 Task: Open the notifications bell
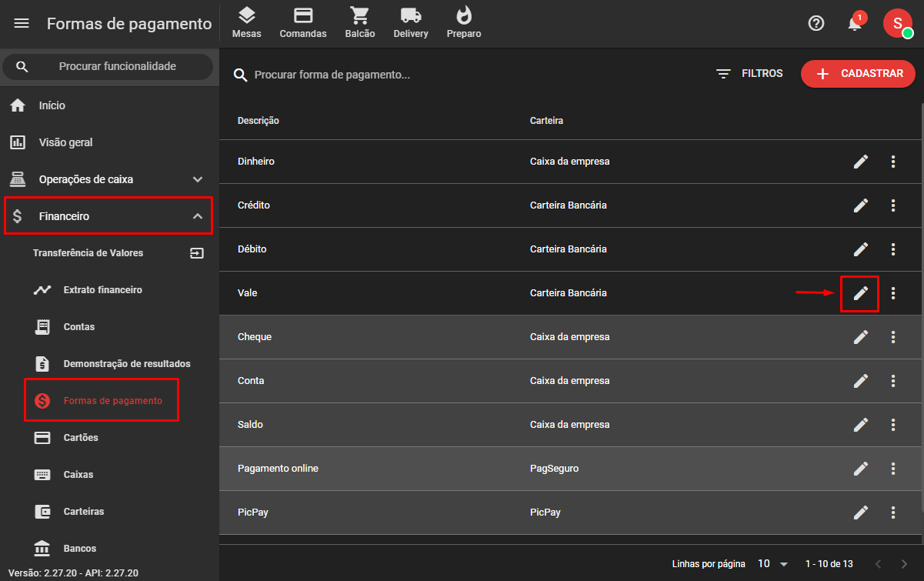click(x=854, y=24)
